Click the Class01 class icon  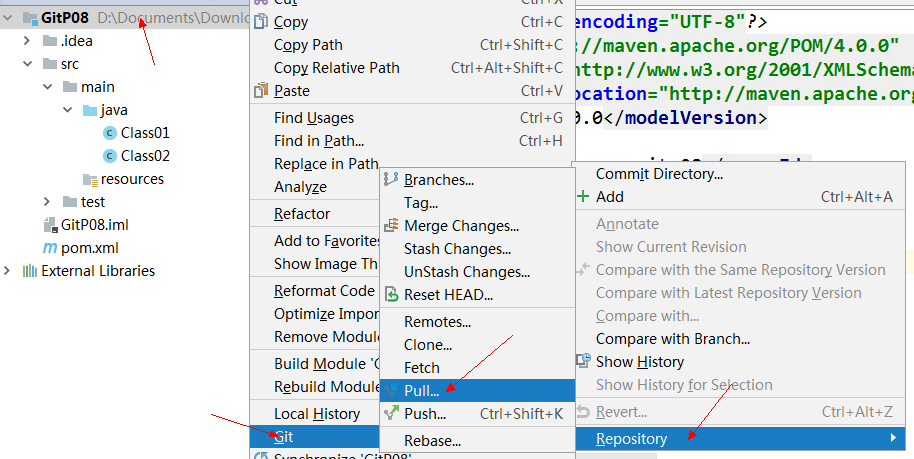(x=109, y=133)
